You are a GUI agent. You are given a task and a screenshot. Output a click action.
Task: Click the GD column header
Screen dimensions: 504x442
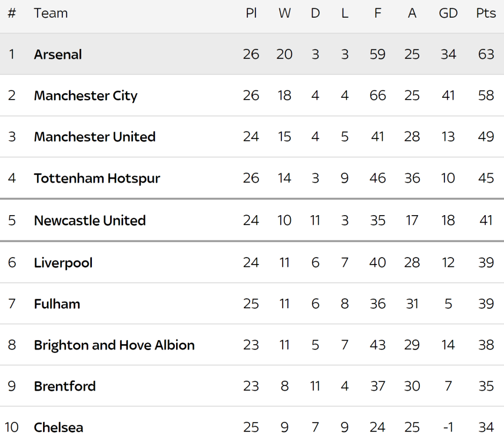pyautogui.click(x=449, y=14)
